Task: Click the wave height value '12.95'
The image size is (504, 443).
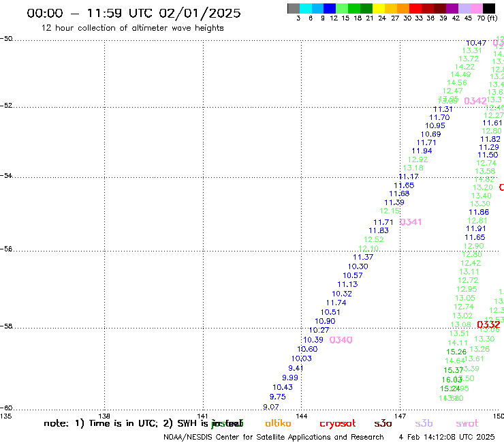Action: [467, 289]
